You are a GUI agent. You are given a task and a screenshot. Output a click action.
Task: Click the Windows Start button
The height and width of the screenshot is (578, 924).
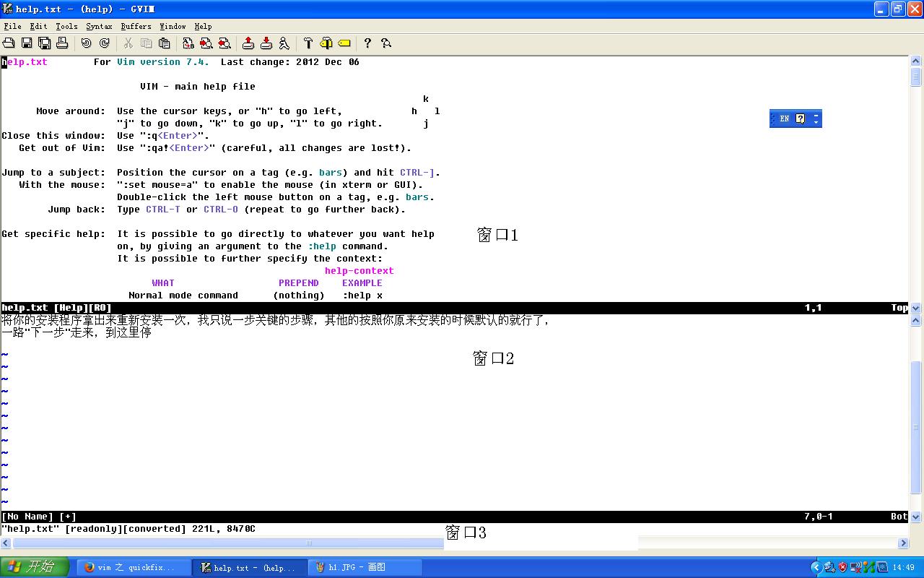click(35, 567)
